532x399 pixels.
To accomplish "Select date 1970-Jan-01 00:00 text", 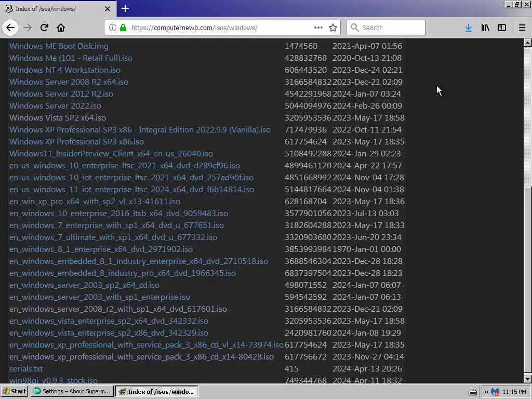I will [x=367, y=249].
